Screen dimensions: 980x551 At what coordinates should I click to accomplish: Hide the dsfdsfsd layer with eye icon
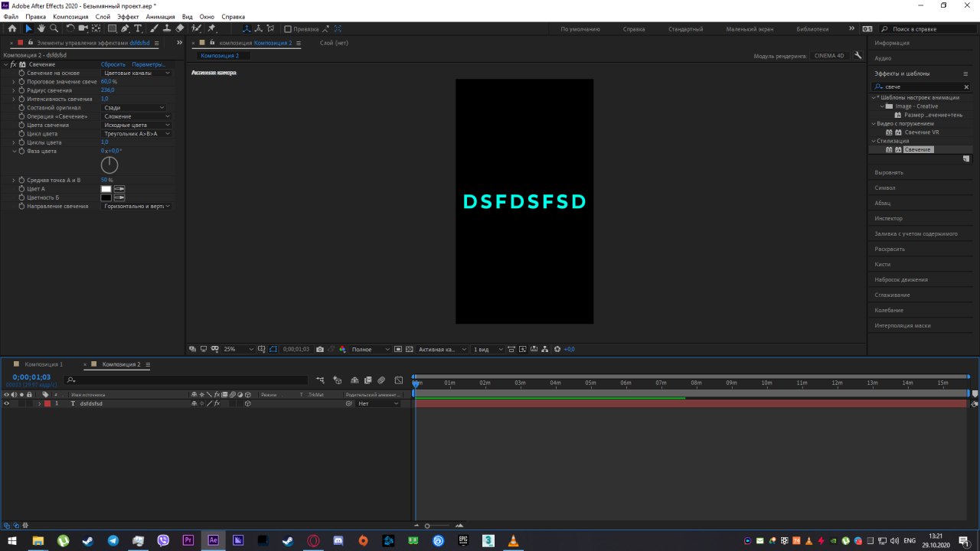coord(6,403)
